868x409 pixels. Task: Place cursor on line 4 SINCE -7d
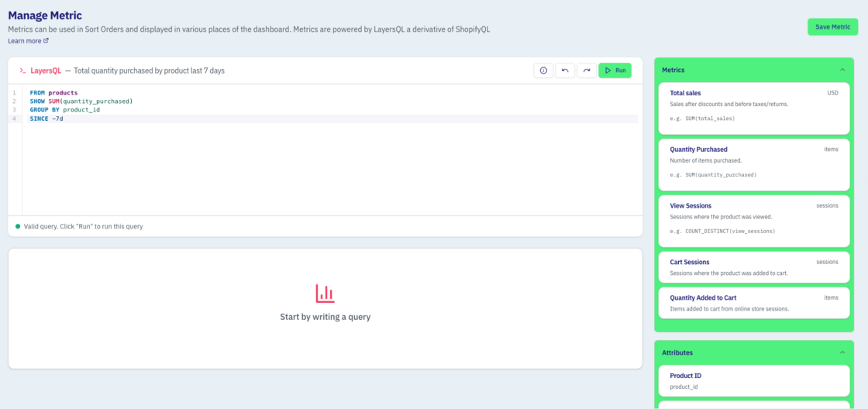pyautogui.click(x=46, y=119)
